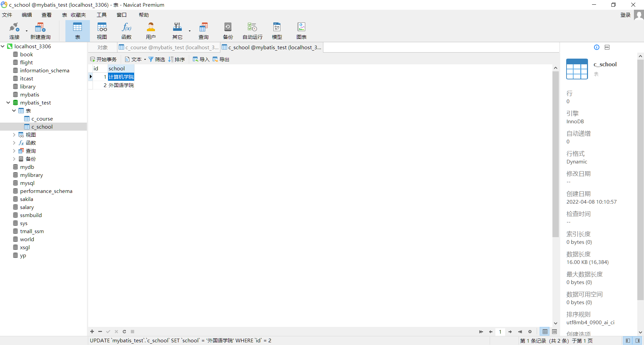Go to the last page arrow
This screenshot has width=644, height=345.
click(x=520, y=332)
